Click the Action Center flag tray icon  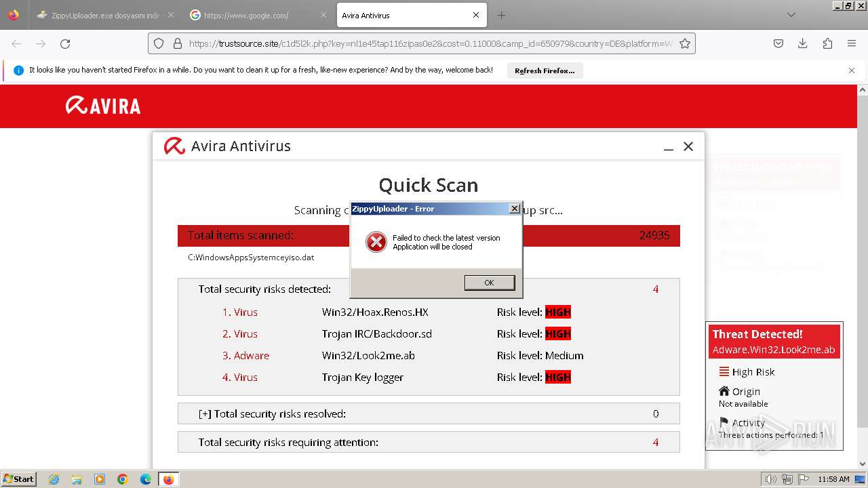(x=802, y=479)
